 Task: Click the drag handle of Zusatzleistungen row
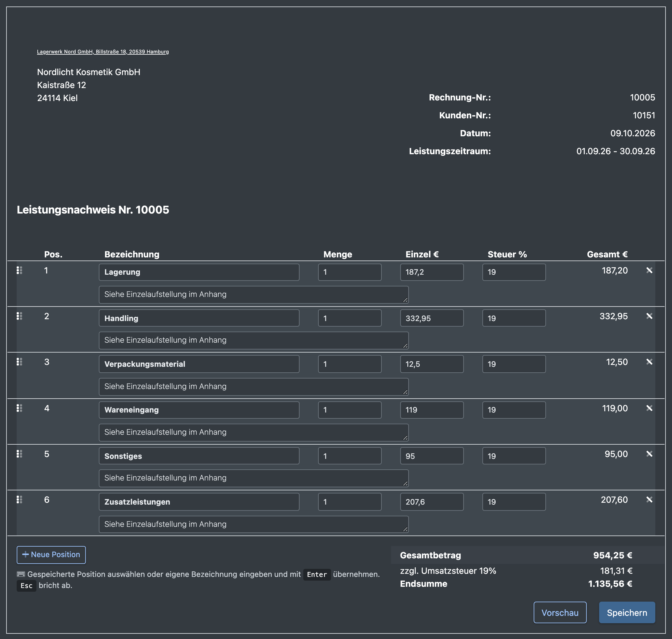click(19, 500)
